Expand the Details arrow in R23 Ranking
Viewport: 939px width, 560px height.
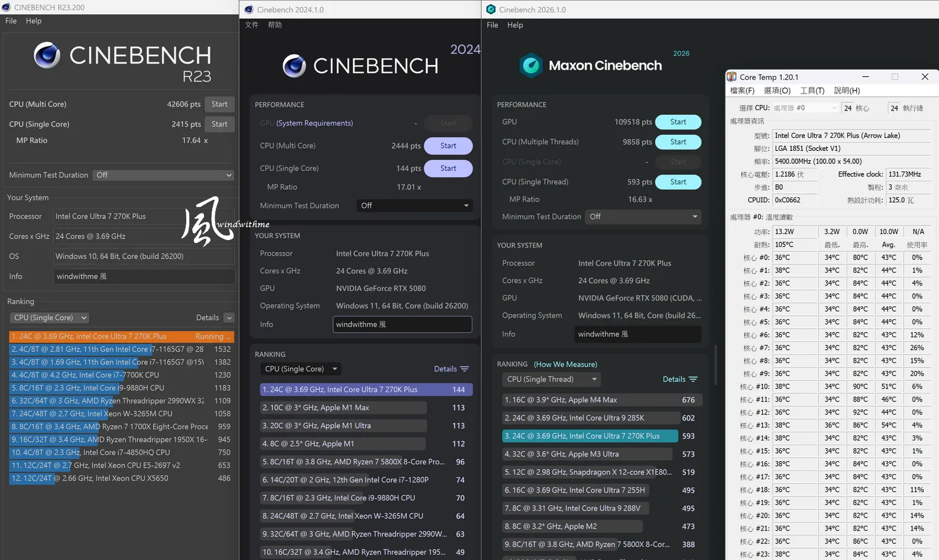point(229,318)
